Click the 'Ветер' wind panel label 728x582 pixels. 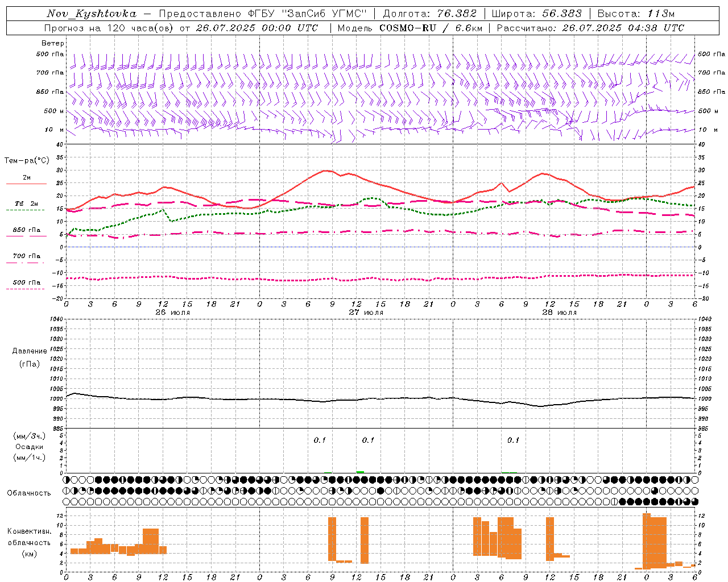pyautogui.click(x=53, y=43)
